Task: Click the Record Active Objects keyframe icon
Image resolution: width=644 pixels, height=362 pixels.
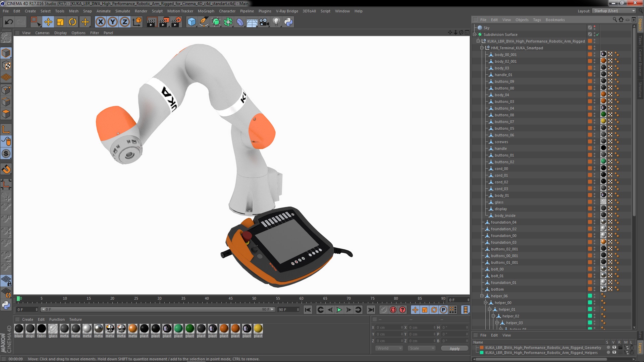Action: (x=383, y=310)
